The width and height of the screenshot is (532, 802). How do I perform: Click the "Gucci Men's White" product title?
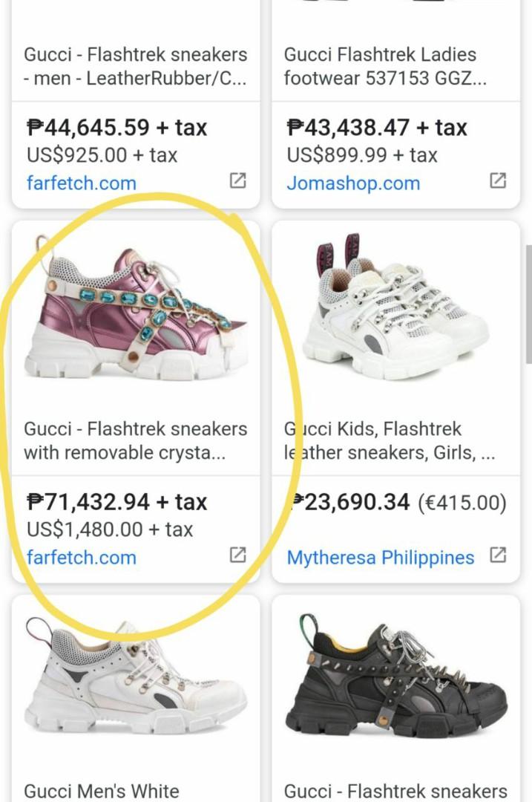(x=102, y=791)
